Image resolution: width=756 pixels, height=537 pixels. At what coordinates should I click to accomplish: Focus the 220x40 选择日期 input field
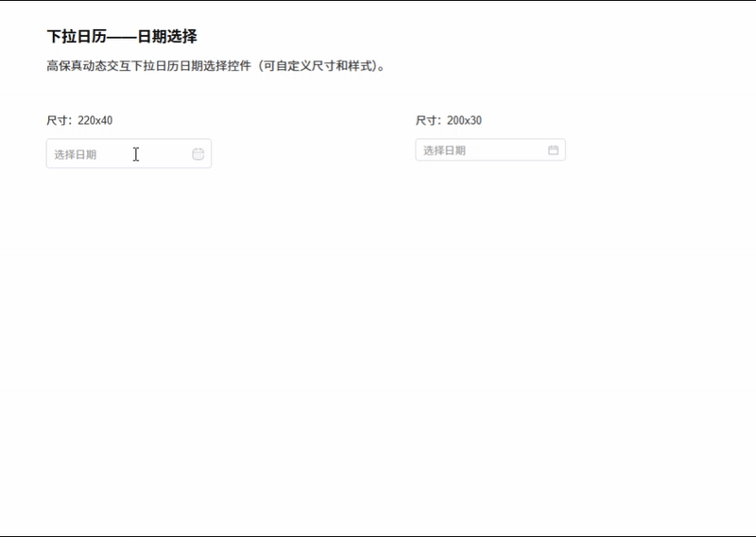coord(129,153)
